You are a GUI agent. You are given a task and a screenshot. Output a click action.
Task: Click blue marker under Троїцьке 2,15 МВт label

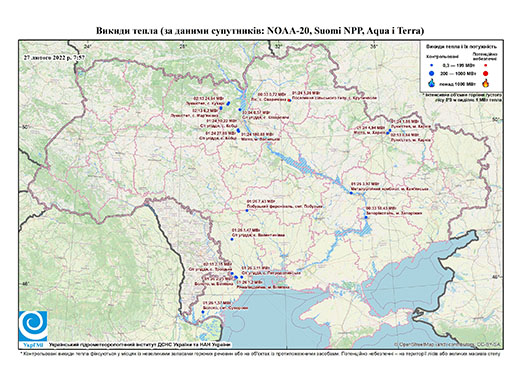(x=232, y=273)
